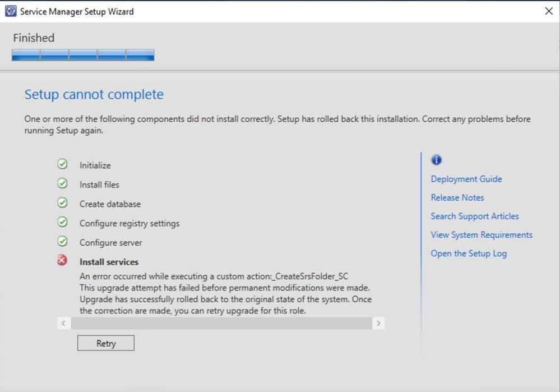Click the Retry button
Image resolution: width=560 pixels, height=392 pixels.
[x=106, y=343]
